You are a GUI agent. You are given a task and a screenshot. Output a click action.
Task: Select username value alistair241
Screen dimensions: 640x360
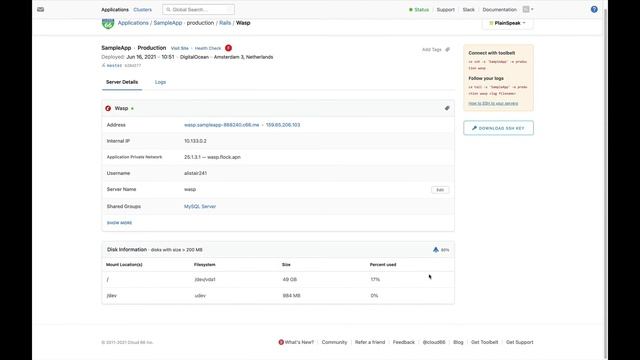(196, 173)
